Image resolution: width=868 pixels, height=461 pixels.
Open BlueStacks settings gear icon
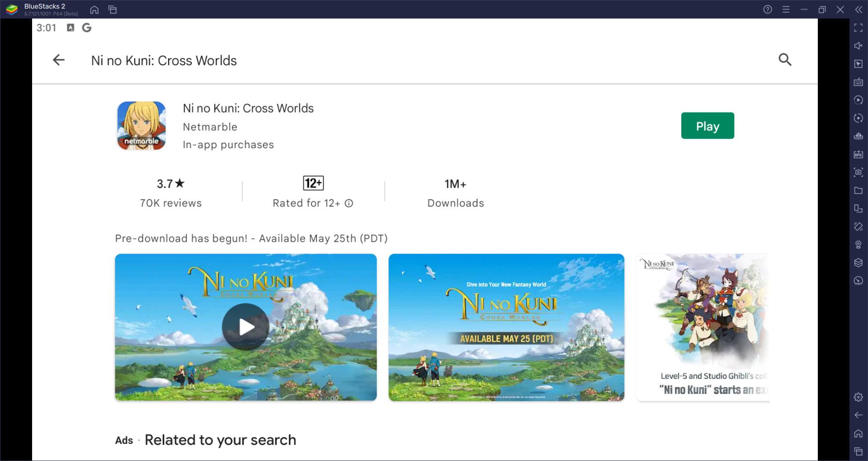pyautogui.click(x=858, y=397)
